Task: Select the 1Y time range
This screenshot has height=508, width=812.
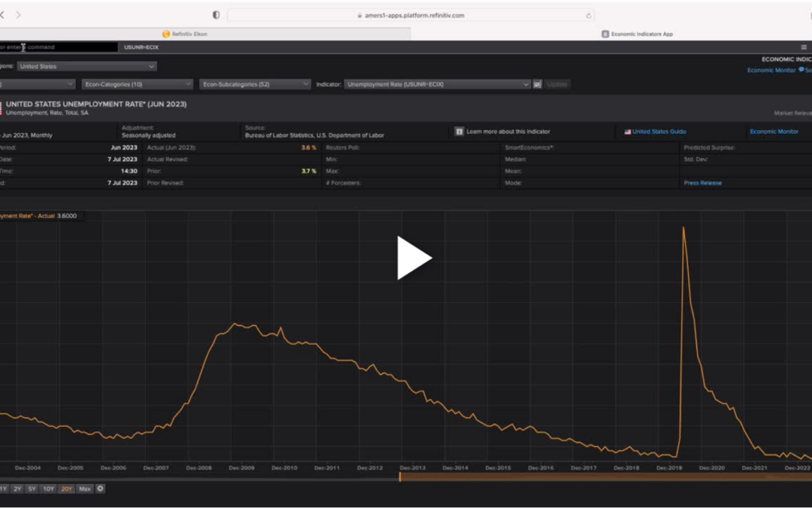Action: tap(4, 489)
